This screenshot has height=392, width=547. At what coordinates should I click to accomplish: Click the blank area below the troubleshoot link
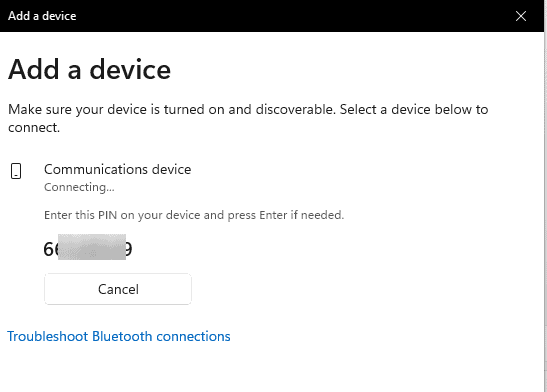272,369
